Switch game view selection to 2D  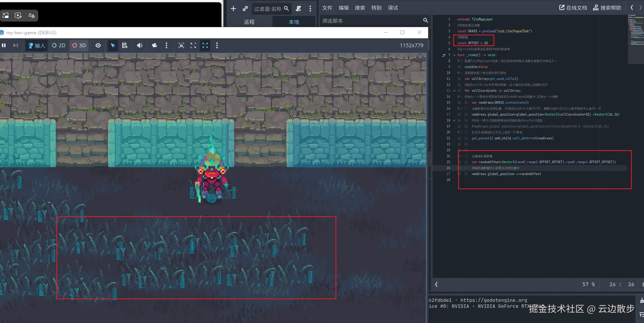(x=59, y=45)
